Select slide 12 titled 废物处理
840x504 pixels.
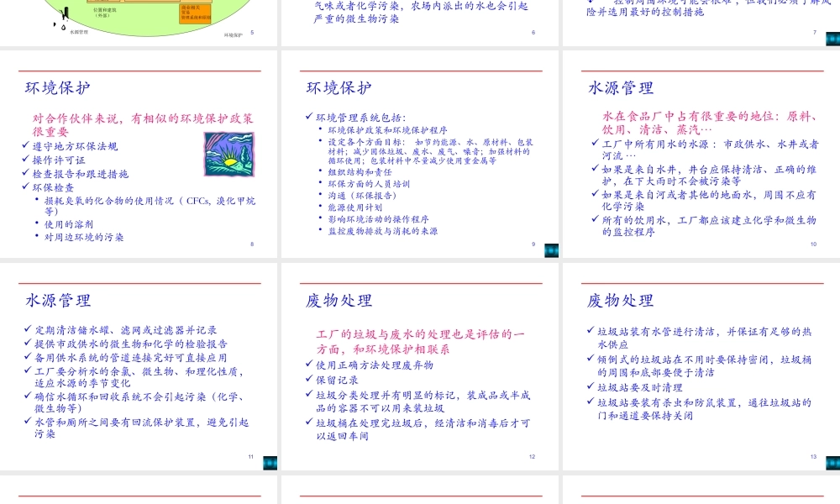click(420, 367)
